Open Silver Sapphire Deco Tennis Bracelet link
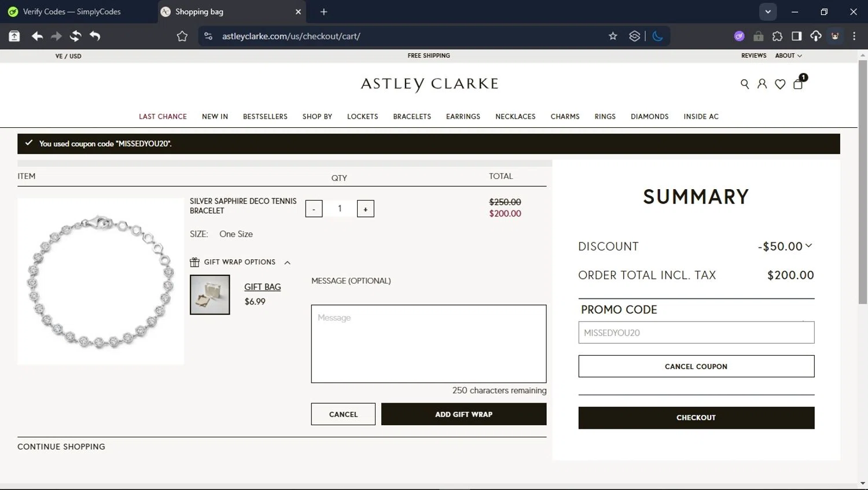This screenshot has height=490, width=868. (x=243, y=206)
